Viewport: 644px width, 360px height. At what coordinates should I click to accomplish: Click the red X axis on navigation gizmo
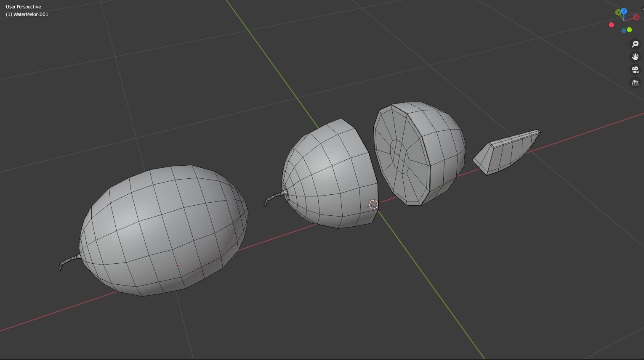(x=636, y=17)
